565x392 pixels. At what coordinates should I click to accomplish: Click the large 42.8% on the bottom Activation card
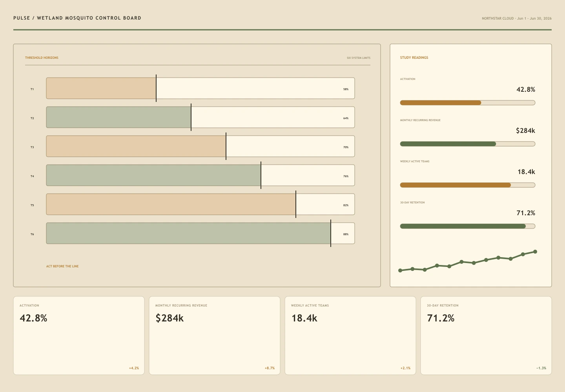(x=33, y=318)
